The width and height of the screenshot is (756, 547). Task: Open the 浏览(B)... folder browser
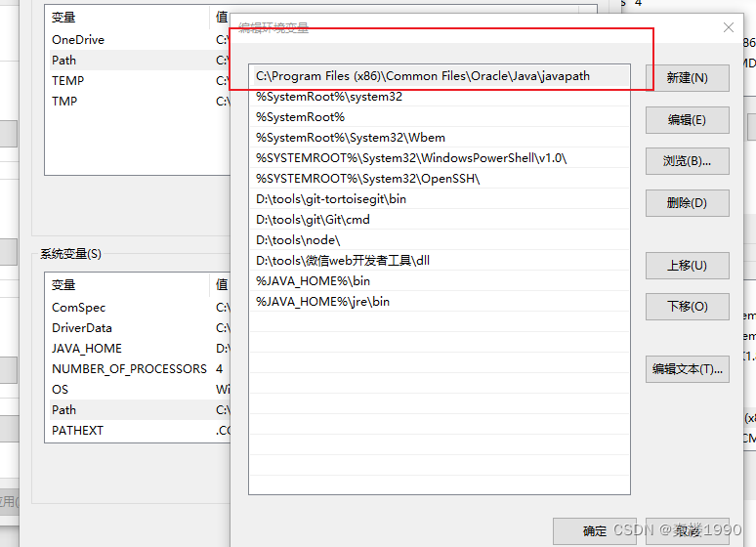687,161
